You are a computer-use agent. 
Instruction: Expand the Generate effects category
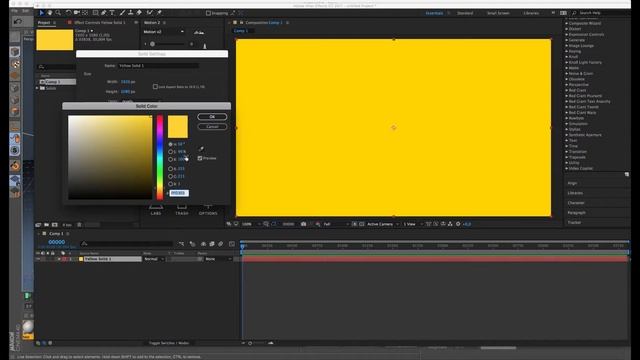567,40
